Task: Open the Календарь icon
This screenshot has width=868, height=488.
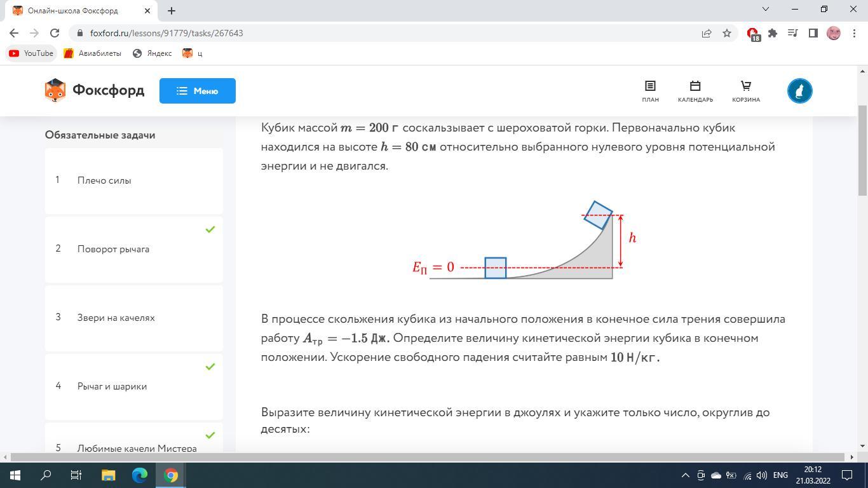Action: pyautogui.click(x=695, y=91)
